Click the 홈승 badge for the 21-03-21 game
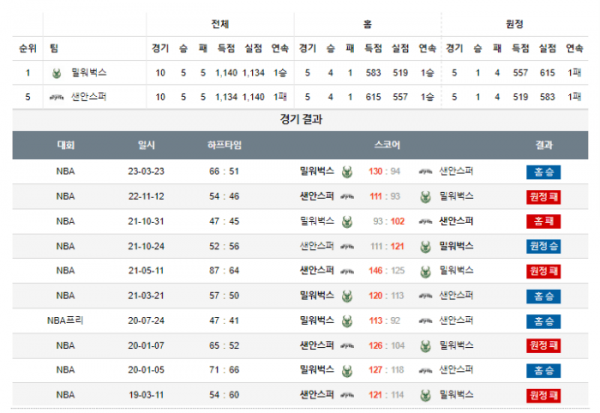This screenshot has height=413, width=600. coord(543,296)
